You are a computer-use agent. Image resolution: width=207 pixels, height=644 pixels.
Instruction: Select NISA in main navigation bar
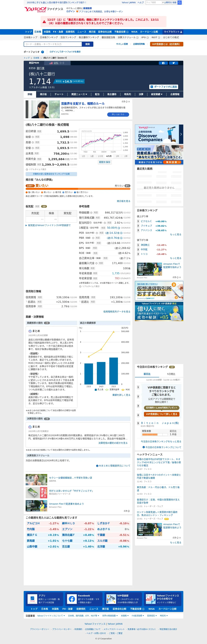click(134, 32)
